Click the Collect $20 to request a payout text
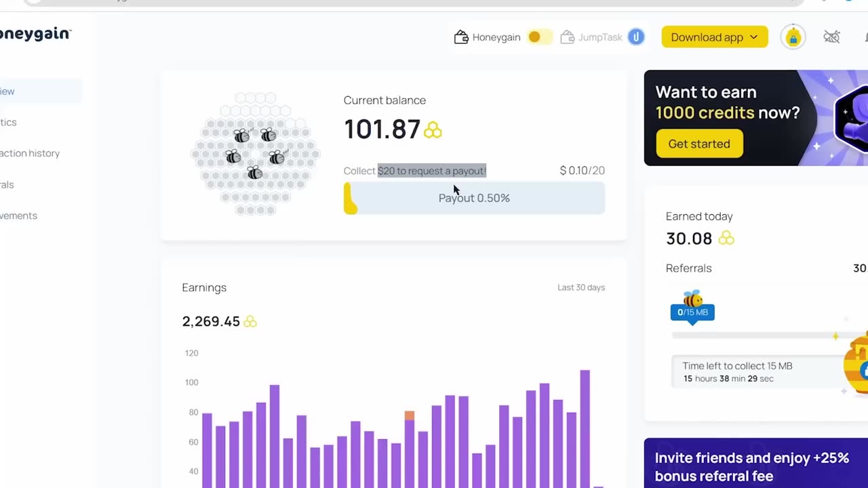The height and width of the screenshot is (488, 868). [415, 171]
